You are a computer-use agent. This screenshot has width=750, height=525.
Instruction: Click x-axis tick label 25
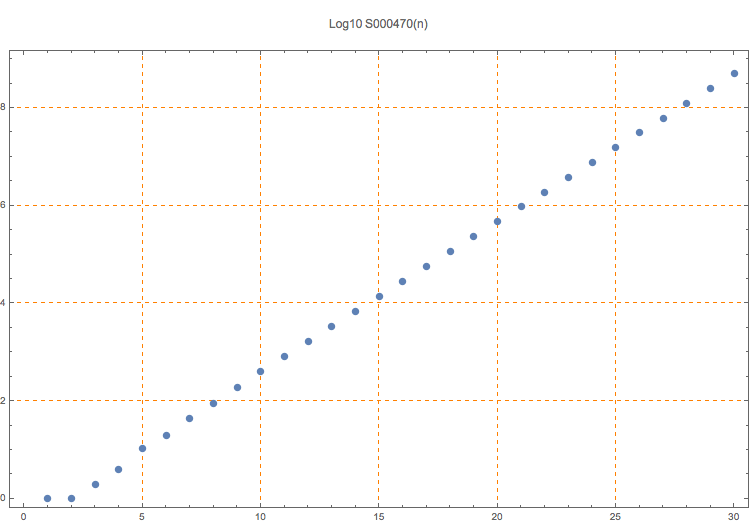tap(615, 516)
